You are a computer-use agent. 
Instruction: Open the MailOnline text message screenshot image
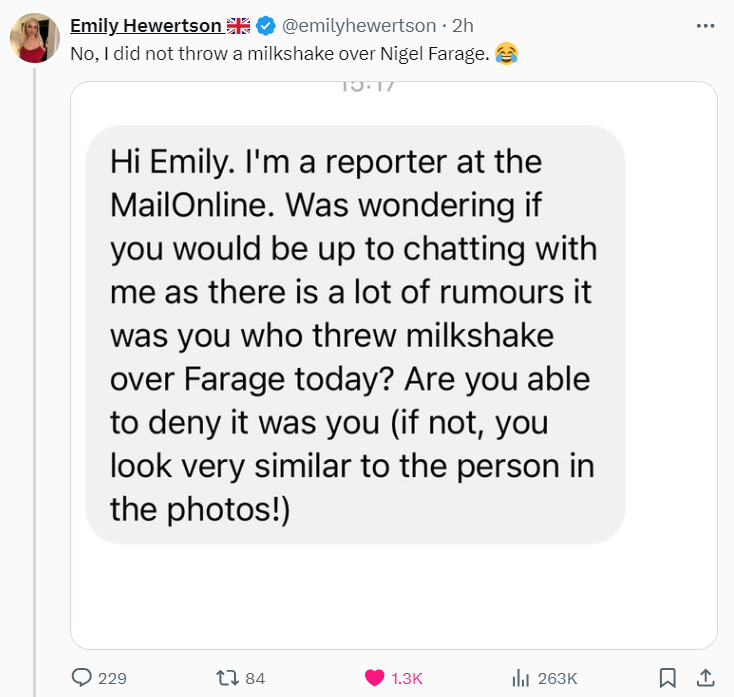393,365
